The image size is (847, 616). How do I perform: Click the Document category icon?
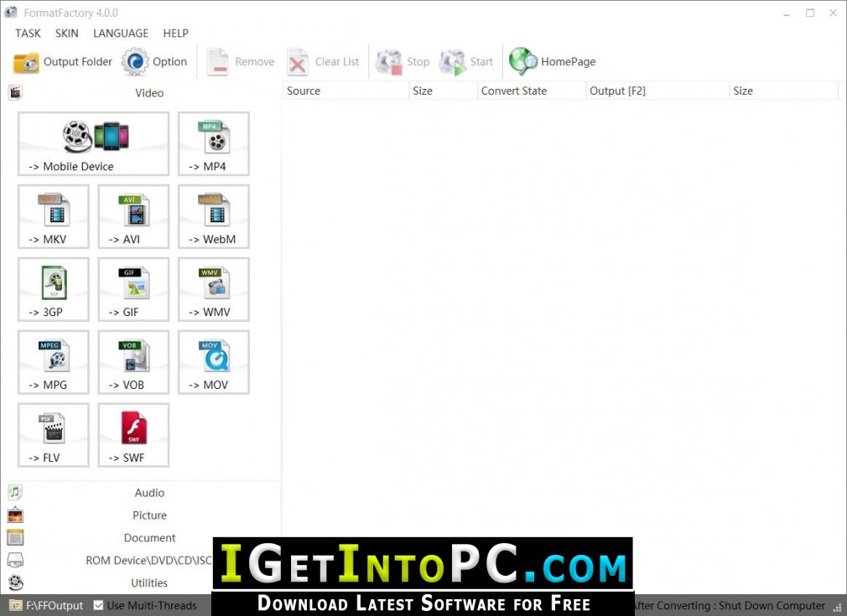(x=15, y=538)
